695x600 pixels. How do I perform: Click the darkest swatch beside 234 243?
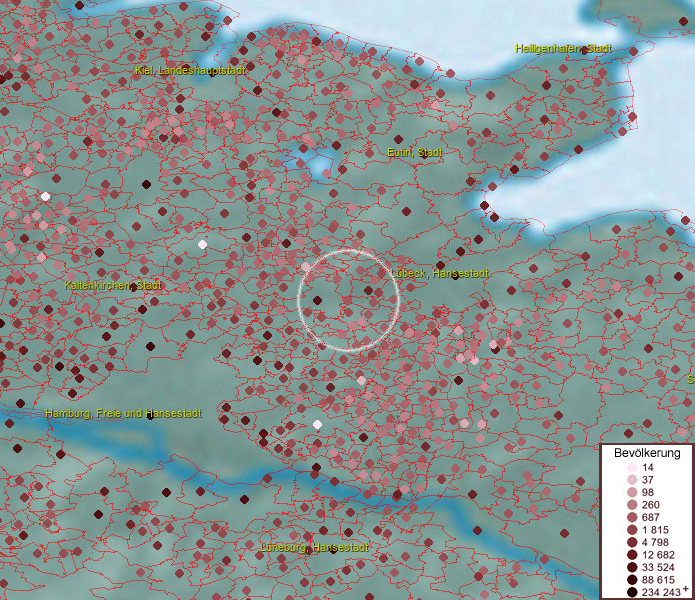tap(632, 592)
